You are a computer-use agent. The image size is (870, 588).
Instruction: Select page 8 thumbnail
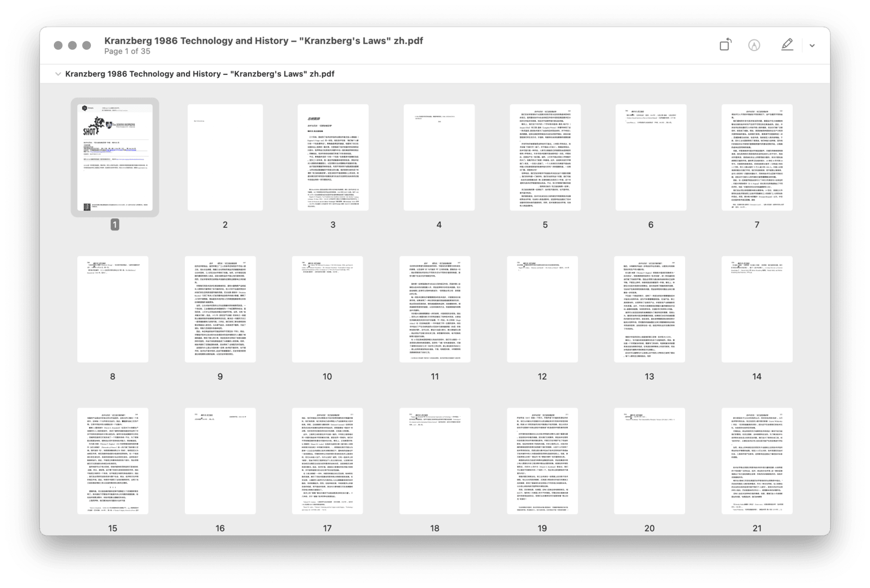coord(113,309)
